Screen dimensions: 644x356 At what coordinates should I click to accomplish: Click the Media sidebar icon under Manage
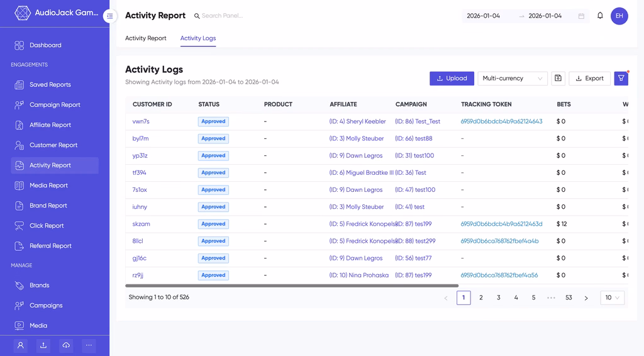coord(19,325)
